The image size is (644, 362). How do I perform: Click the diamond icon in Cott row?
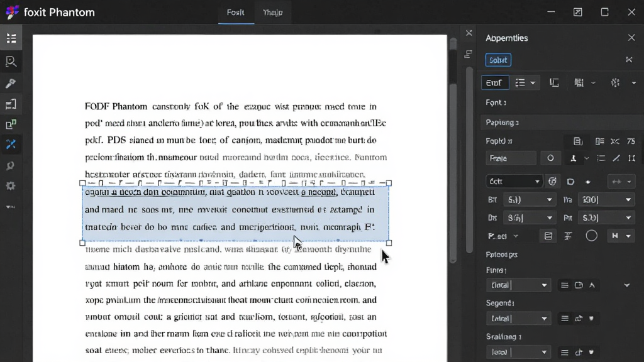tap(588, 182)
